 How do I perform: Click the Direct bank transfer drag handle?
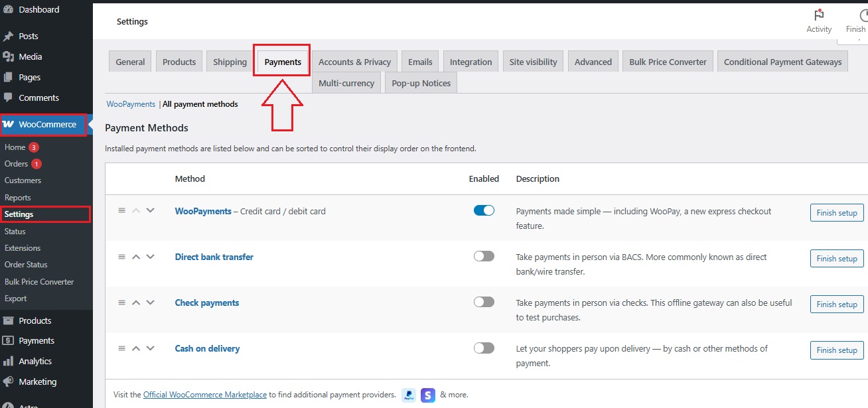(121, 256)
